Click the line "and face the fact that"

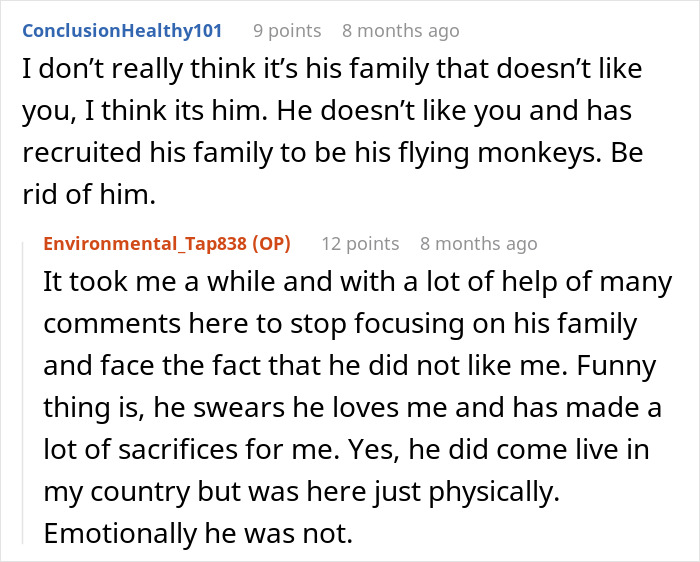350,366
